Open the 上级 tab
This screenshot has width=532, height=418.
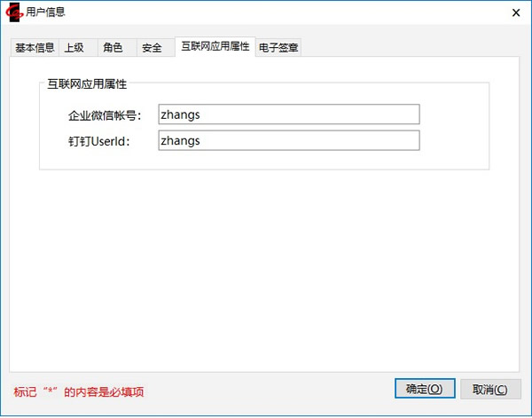point(74,48)
